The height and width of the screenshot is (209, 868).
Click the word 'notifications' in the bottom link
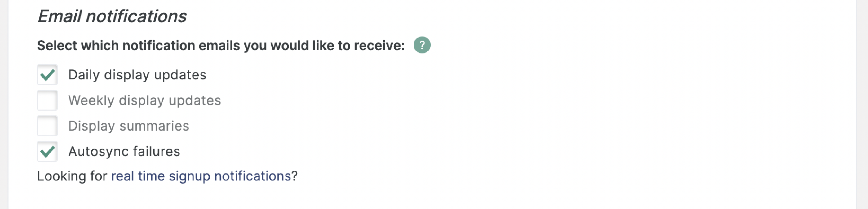(x=253, y=176)
